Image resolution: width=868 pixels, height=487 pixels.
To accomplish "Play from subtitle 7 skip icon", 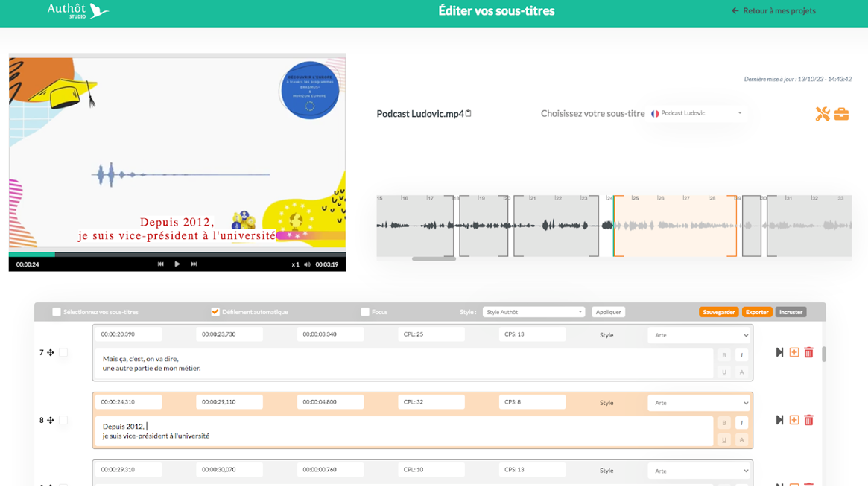I will tap(779, 352).
